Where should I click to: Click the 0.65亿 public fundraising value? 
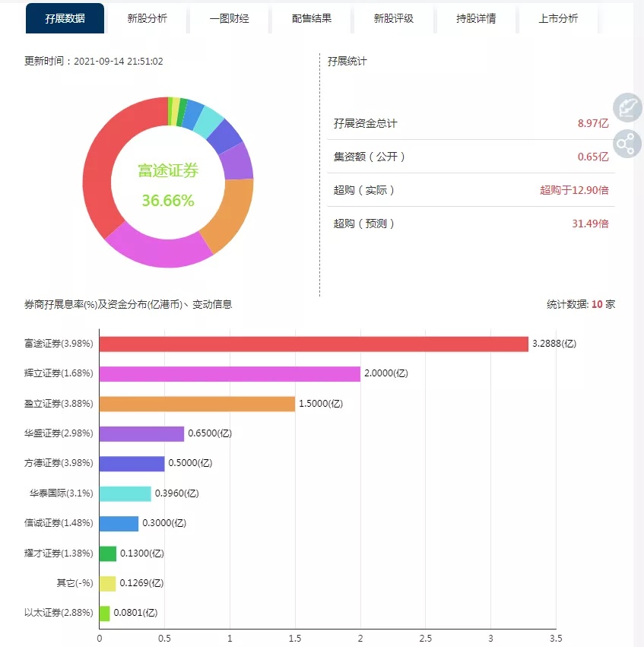pos(593,157)
